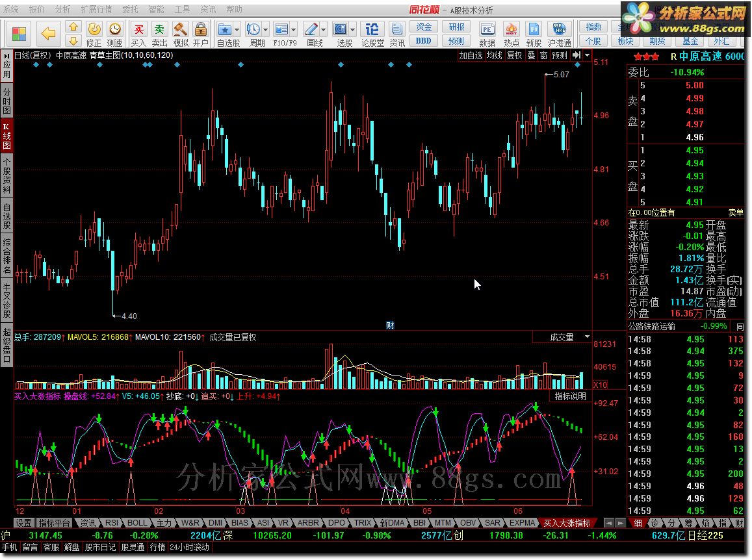The image size is (752, 560).
Task: Open the 自选股 favorites folder icon
Action: [x=224, y=30]
